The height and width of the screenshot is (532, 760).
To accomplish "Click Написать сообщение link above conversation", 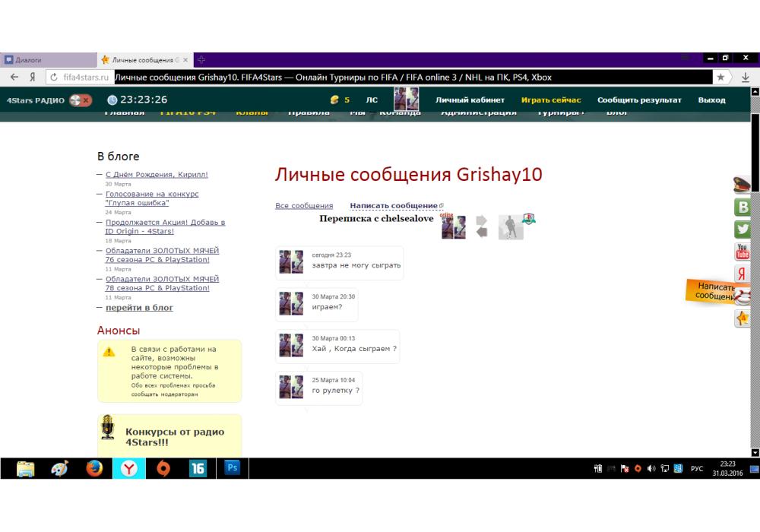I will (394, 206).
